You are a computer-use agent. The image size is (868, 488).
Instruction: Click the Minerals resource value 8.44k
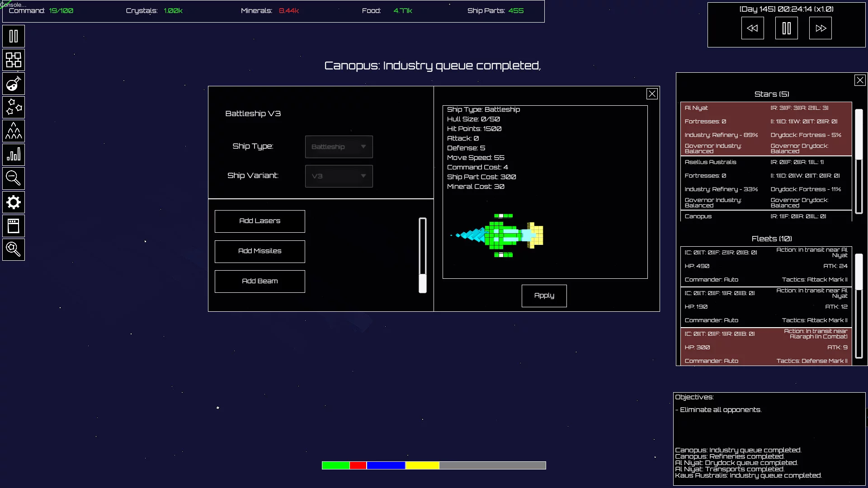click(288, 10)
